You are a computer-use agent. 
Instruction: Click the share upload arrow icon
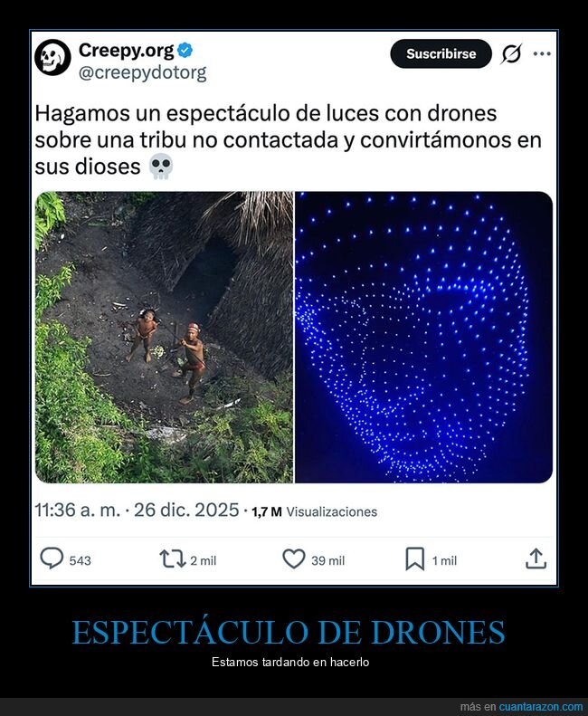coord(536,558)
